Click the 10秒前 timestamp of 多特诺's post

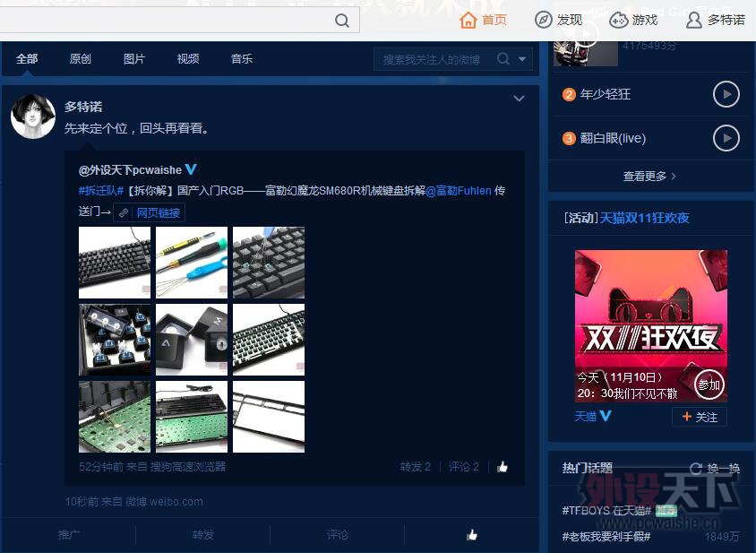[82, 502]
